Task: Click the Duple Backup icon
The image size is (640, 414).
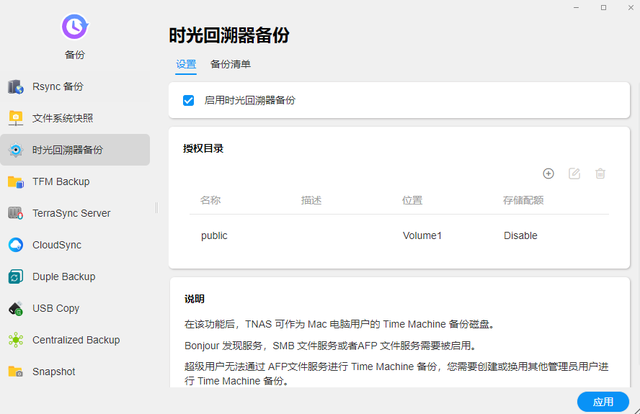Action: (16, 276)
